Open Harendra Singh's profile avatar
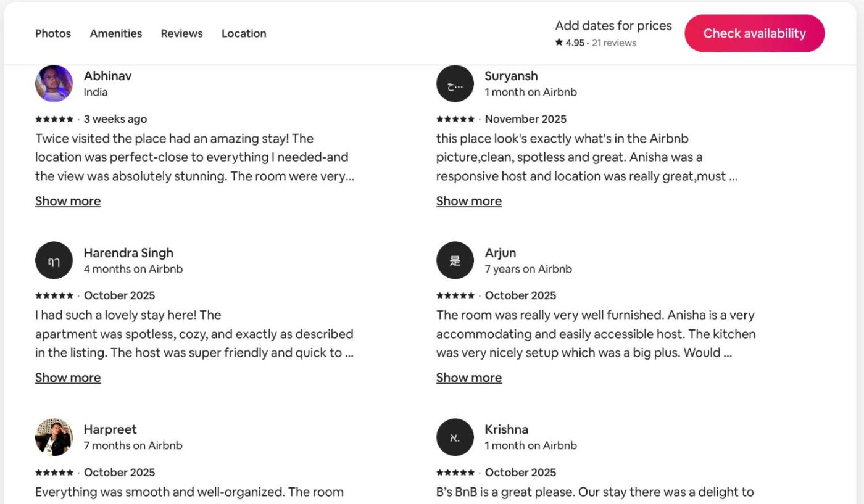The height and width of the screenshot is (504, 864). [x=54, y=260]
